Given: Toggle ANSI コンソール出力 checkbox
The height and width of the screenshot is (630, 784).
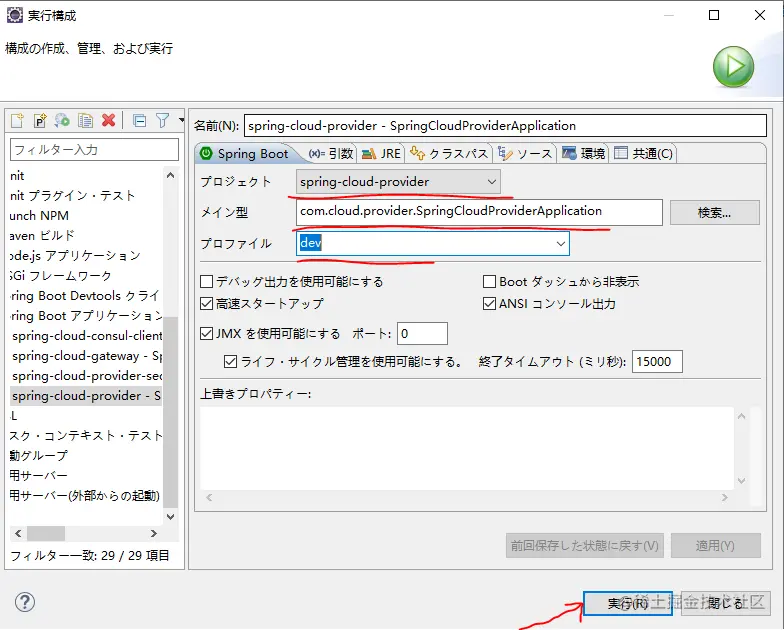Looking at the screenshot, I should 489,304.
